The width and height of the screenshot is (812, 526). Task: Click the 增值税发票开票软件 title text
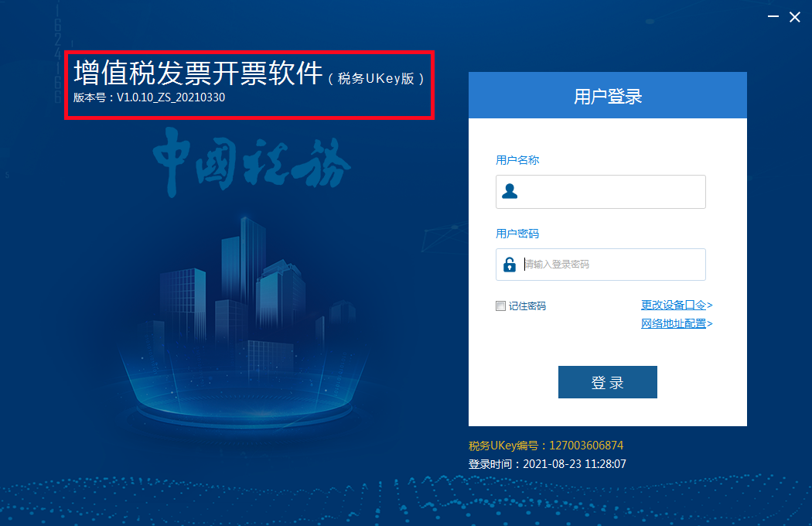point(198,73)
